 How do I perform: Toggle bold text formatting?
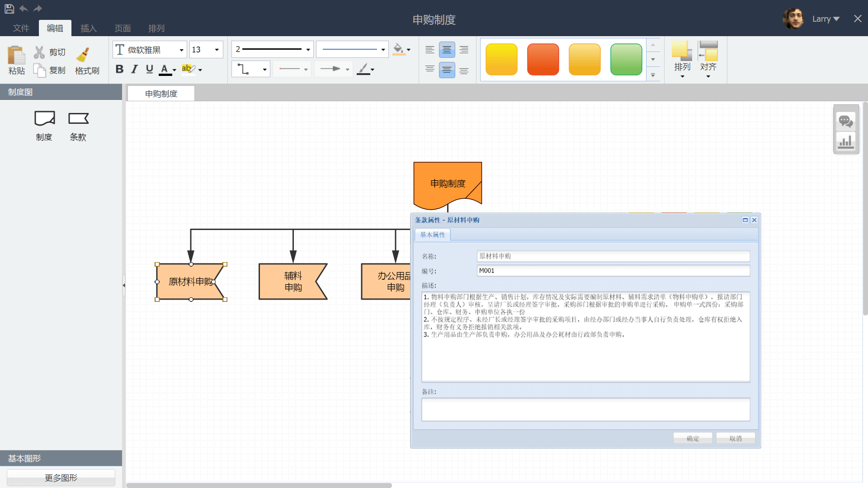[119, 69]
